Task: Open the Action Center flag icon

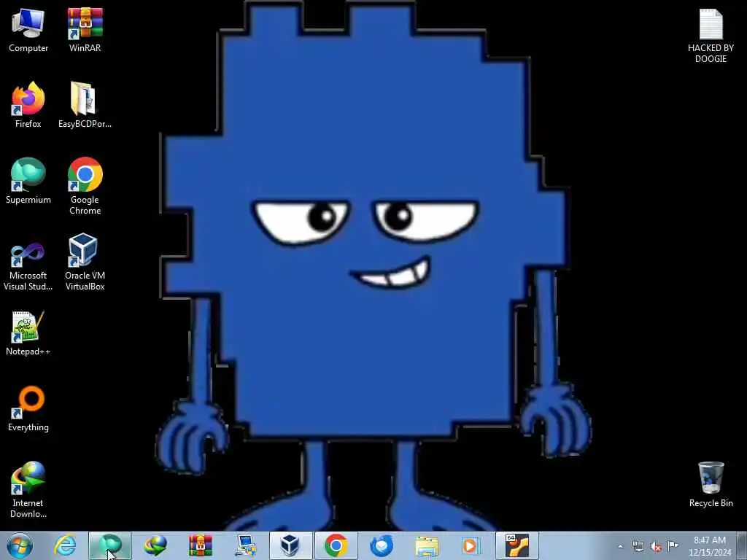Action: [673, 546]
